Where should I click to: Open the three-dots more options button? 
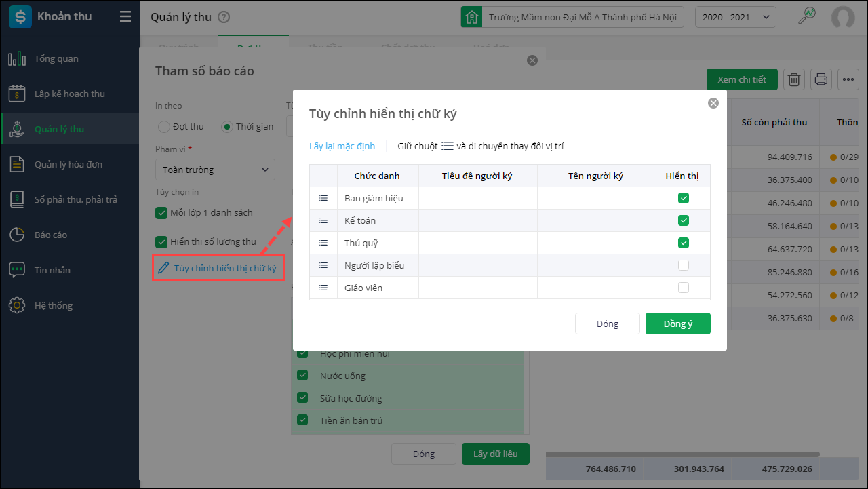[x=848, y=79]
